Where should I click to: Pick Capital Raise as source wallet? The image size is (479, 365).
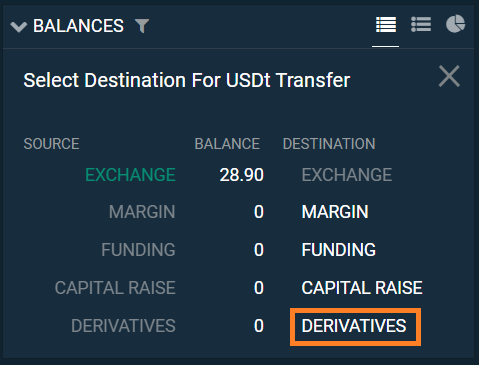(115, 288)
